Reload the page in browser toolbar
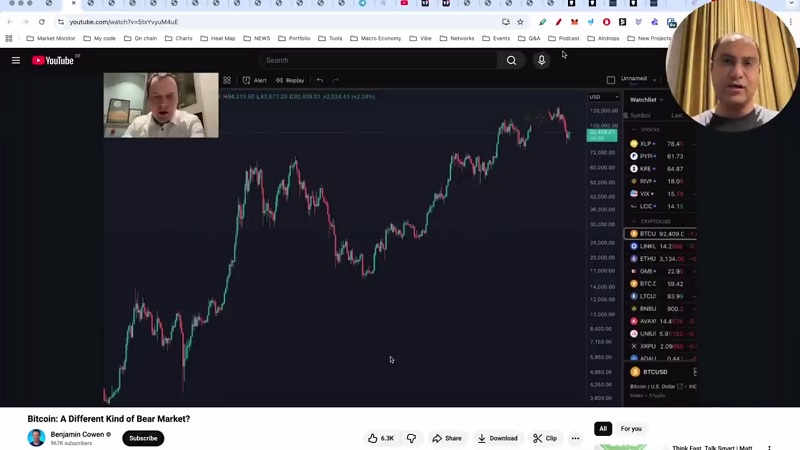Image resolution: width=800 pixels, height=450 pixels. click(x=42, y=22)
